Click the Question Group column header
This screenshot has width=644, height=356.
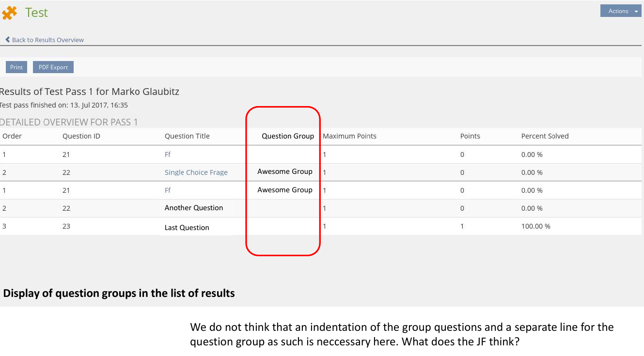tap(287, 136)
